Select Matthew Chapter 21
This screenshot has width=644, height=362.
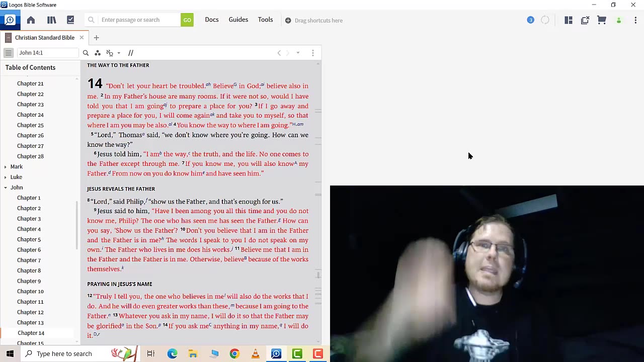click(x=30, y=83)
